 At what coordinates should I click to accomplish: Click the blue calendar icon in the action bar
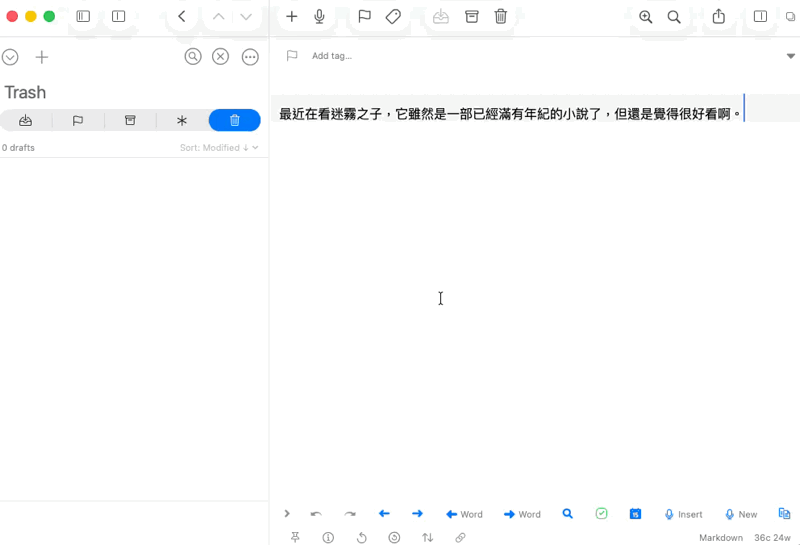[x=635, y=514]
